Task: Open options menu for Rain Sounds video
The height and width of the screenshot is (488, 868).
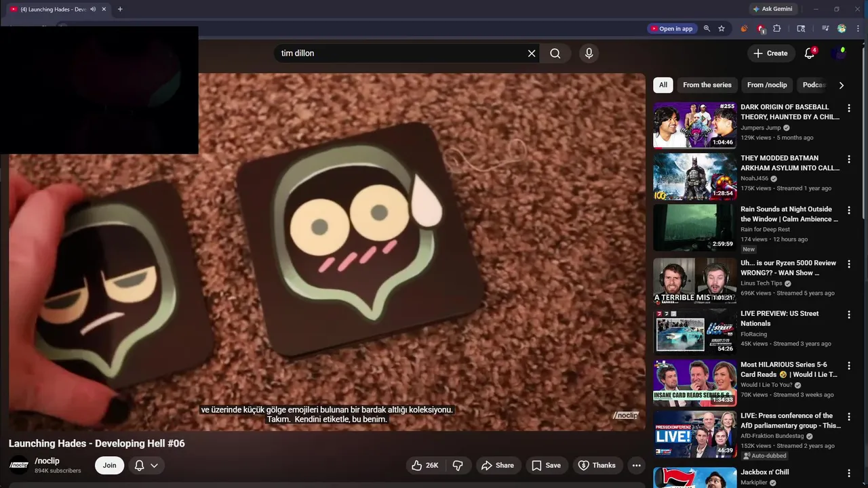Action: click(848, 210)
